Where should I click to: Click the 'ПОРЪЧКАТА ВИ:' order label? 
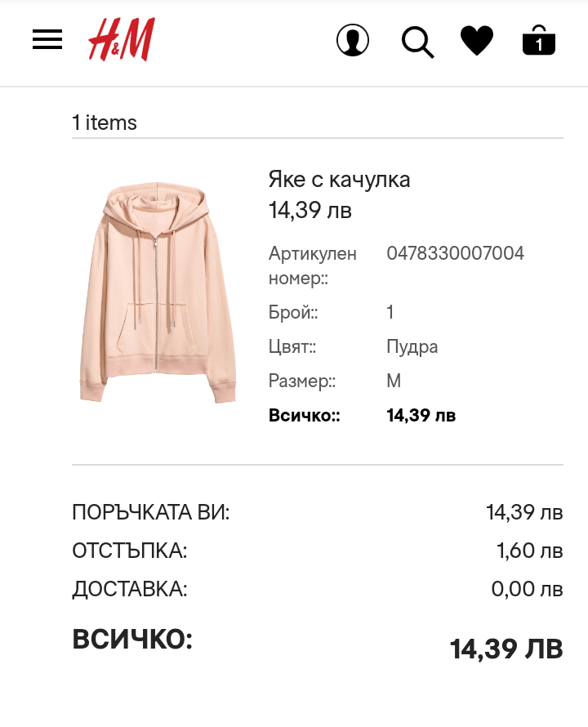pos(151,513)
